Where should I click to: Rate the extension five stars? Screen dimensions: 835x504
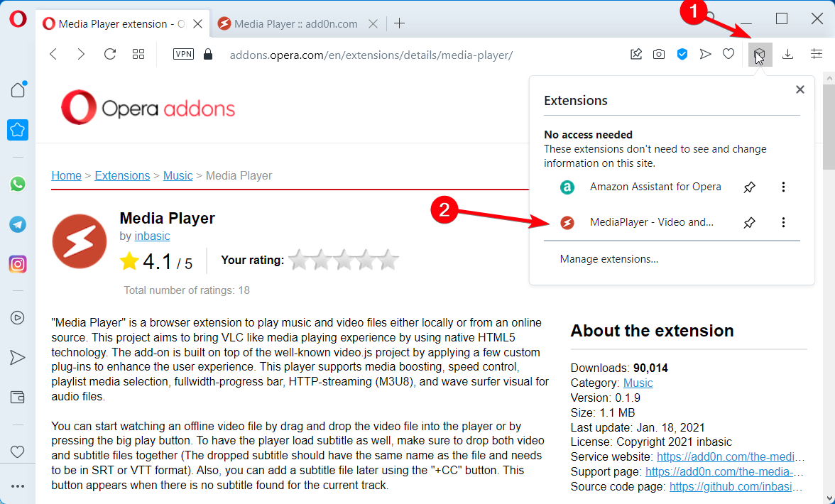[x=389, y=261]
